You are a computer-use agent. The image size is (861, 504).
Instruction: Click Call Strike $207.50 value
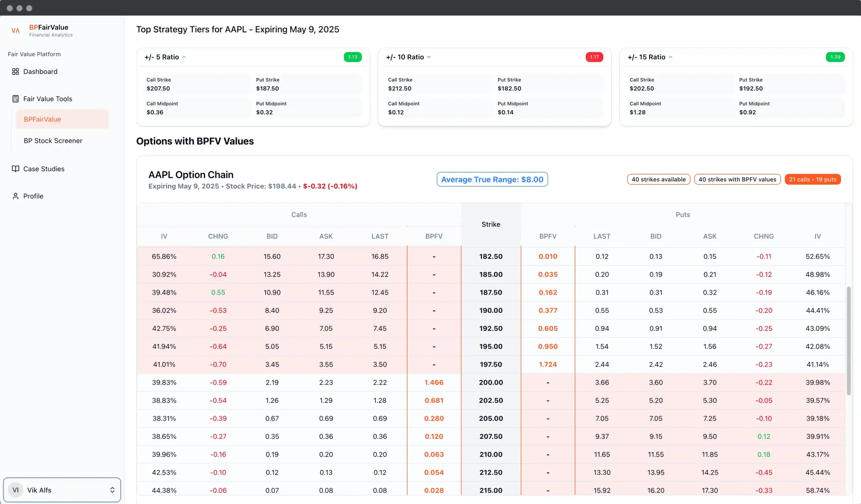pyautogui.click(x=158, y=89)
